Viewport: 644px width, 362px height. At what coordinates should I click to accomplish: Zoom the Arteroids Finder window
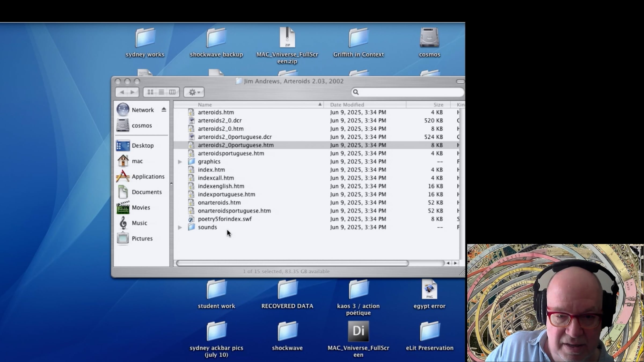click(x=137, y=81)
